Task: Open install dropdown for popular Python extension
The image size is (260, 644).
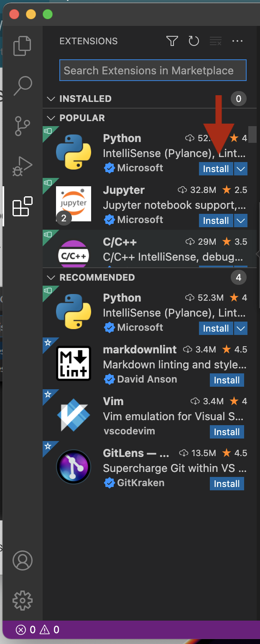Action: coord(241,169)
